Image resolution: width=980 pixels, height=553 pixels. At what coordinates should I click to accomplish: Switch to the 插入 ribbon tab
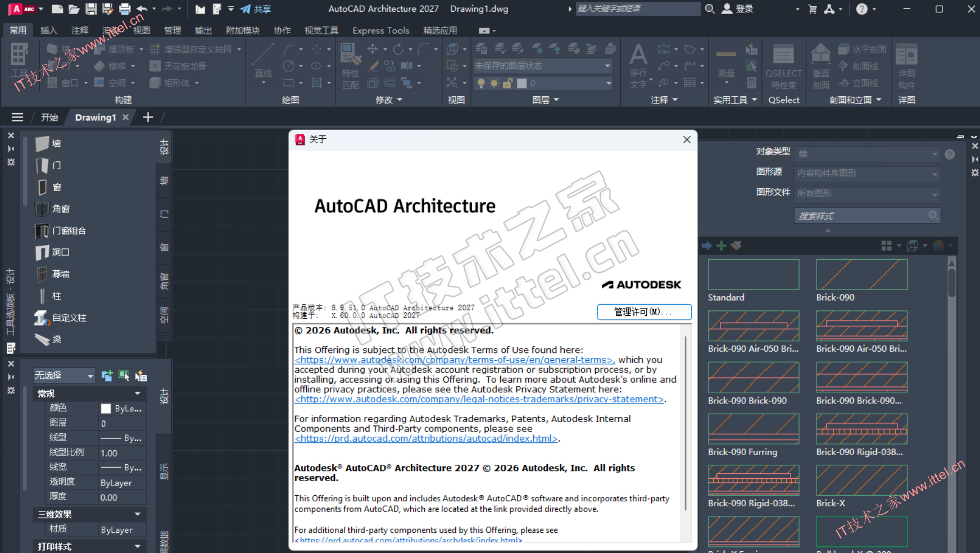click(x=49, y=30)
